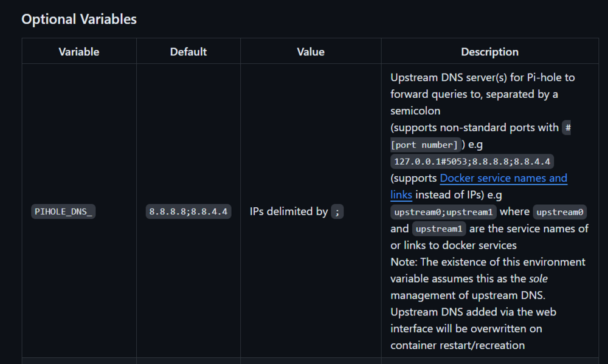
Task: Click the [port number] code badge
Action: click(x=426, y=145)
